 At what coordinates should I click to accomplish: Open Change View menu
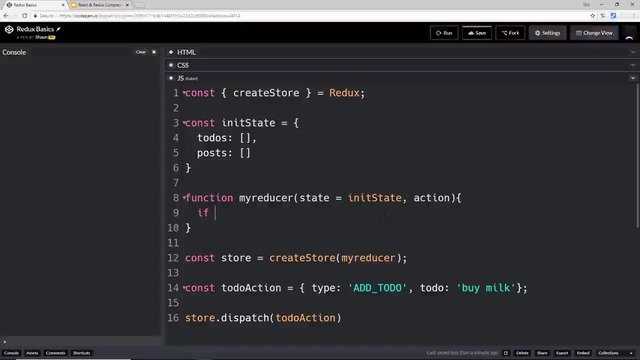point(594,33)
